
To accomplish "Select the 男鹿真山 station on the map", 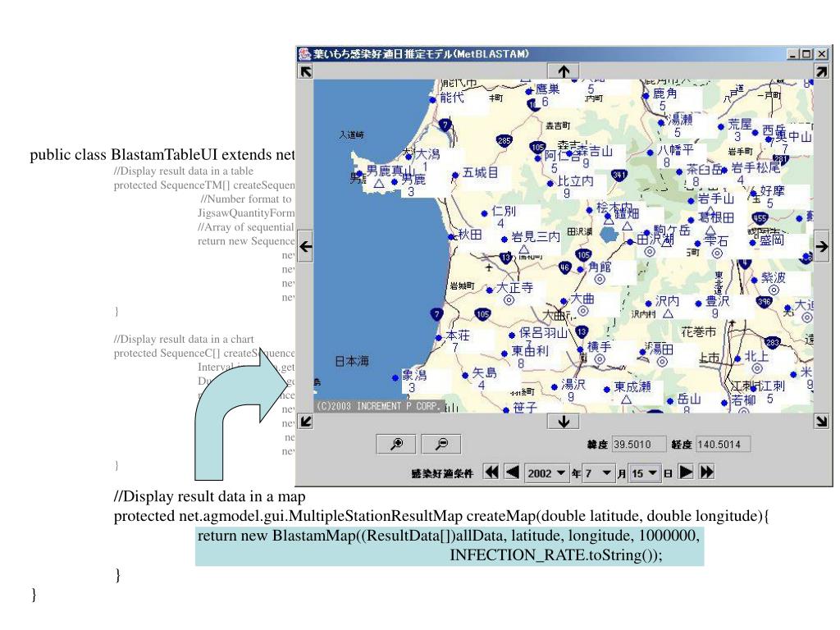I will point(359,173).
